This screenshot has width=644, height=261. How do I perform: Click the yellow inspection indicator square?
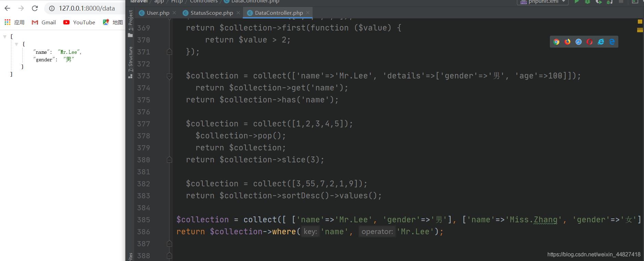[640, 22]
